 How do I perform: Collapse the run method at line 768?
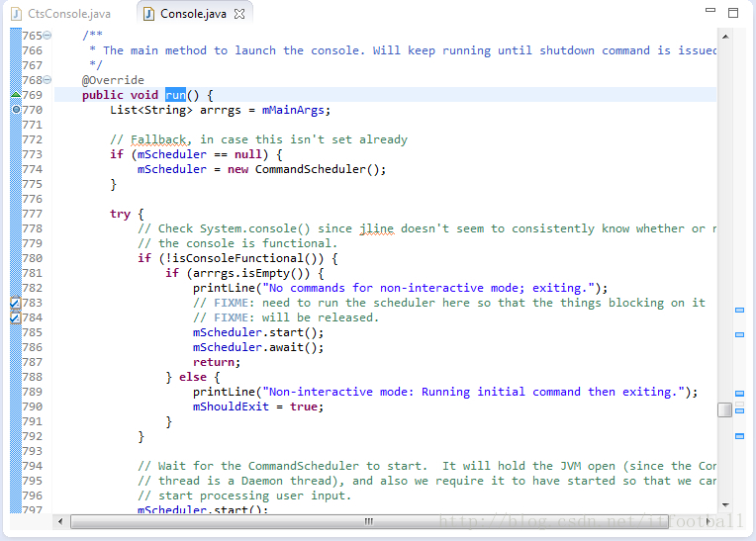47,80
